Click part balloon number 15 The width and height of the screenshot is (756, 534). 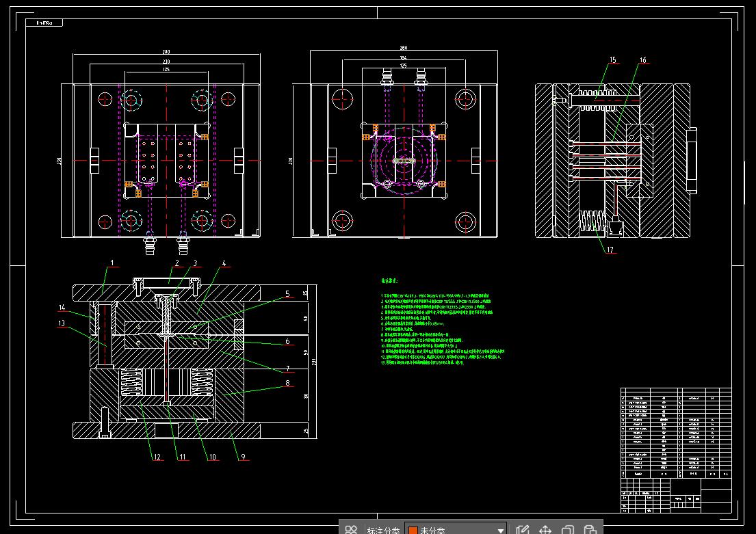tap(613, 59)
